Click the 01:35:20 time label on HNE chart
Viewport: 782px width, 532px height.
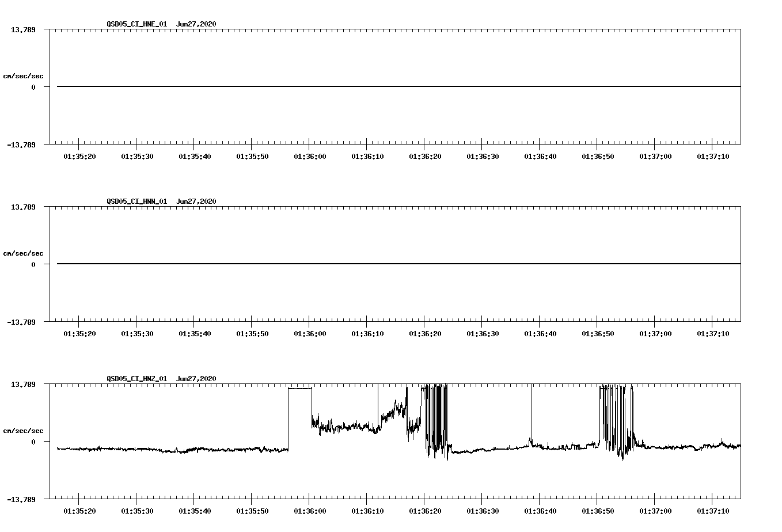click(x=79, y=157)
